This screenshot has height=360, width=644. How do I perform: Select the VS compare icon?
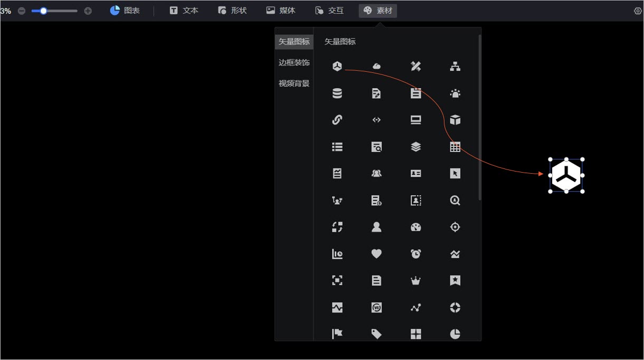(x=376, y=307)
